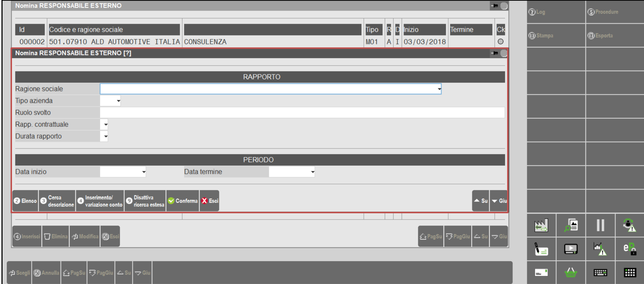Image resolution: width=644 pixels, height=284 pixels.
Task: Open the Data inizio date dropdown
Action: [144, 172]
